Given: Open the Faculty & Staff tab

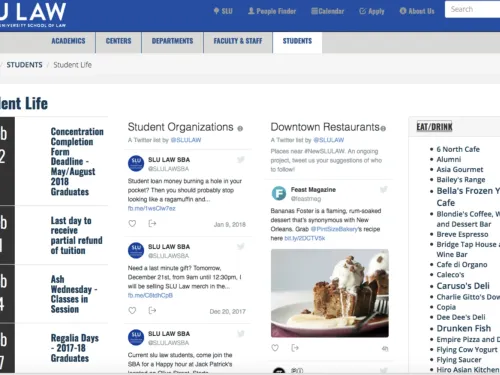Looking at the screenshot, I should [x=238, y=41].
